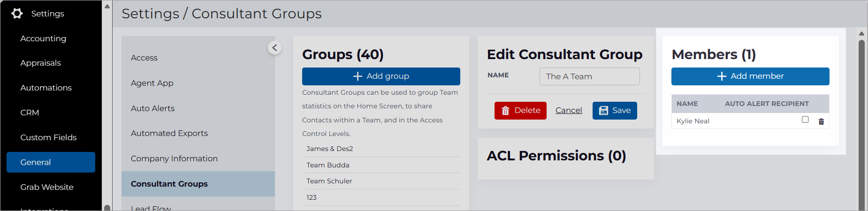Click the trash icon beside Kylie Neal
Viewport: 868px width, 211px height.
(x=821, y=121)
